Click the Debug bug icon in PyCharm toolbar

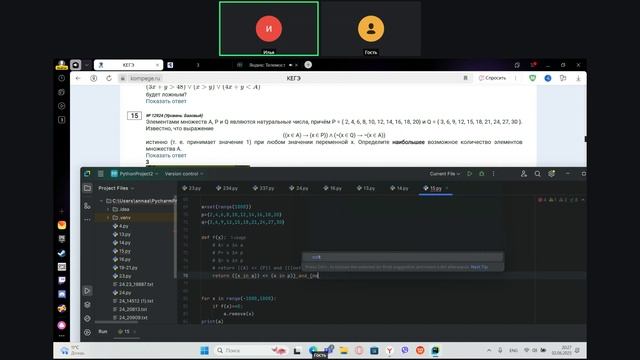[482, 174]
